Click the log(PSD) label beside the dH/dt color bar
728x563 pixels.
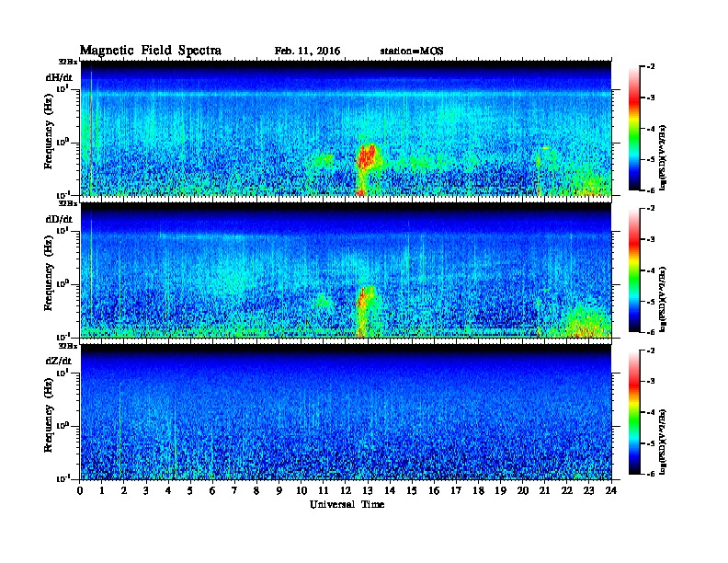[663, 156]
